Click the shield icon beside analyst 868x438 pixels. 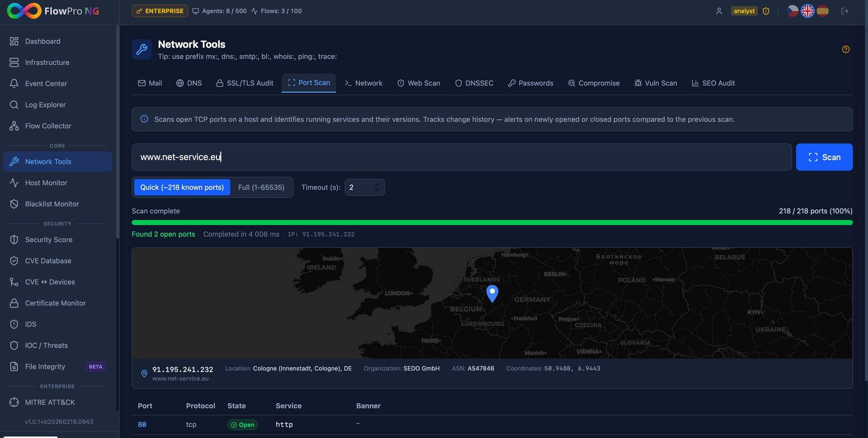pos(766,11)
